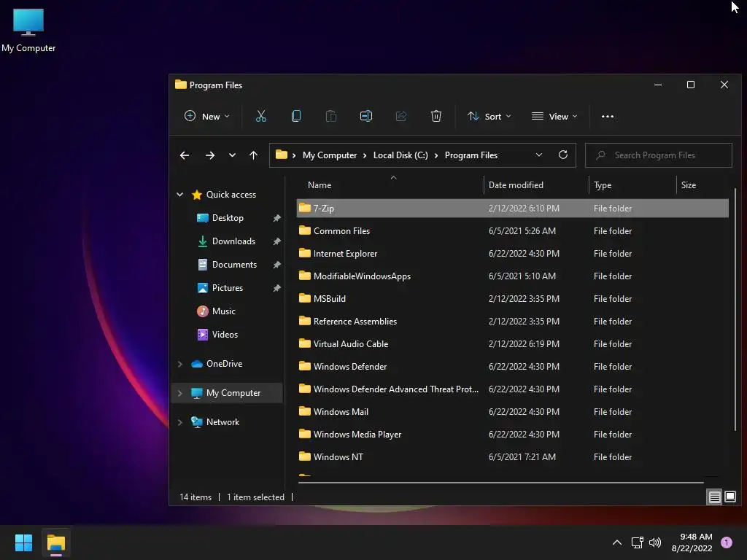
Task: Click the pin icon next to Documents
Action: pyautogui.click(x=276, y=265)
